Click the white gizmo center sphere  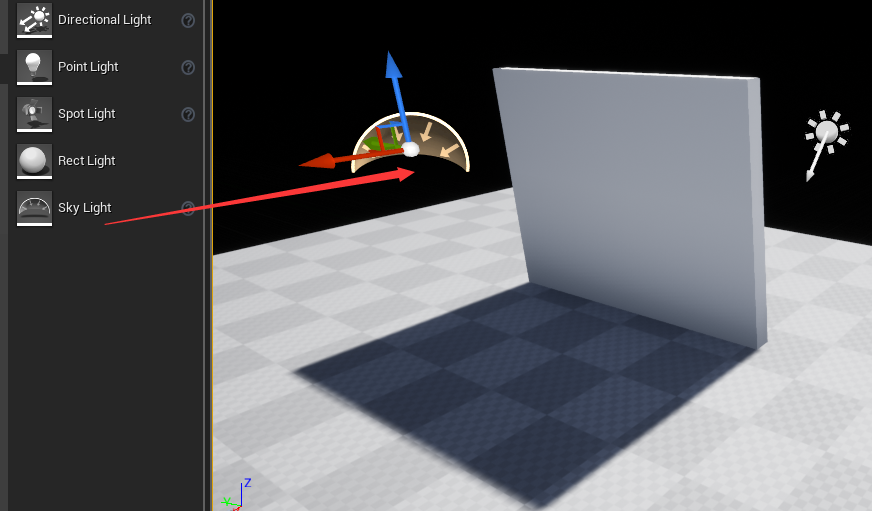[x=410, y=150]
